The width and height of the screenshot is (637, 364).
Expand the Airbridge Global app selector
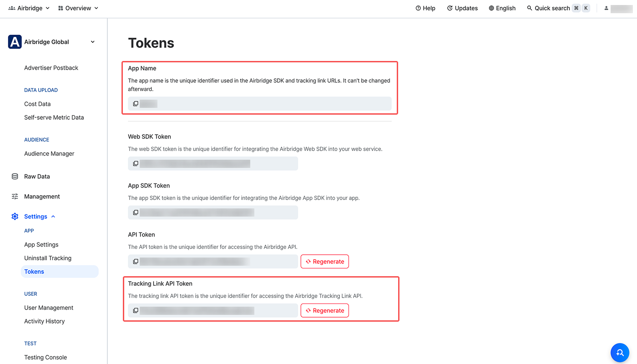(x=93, y=42)
